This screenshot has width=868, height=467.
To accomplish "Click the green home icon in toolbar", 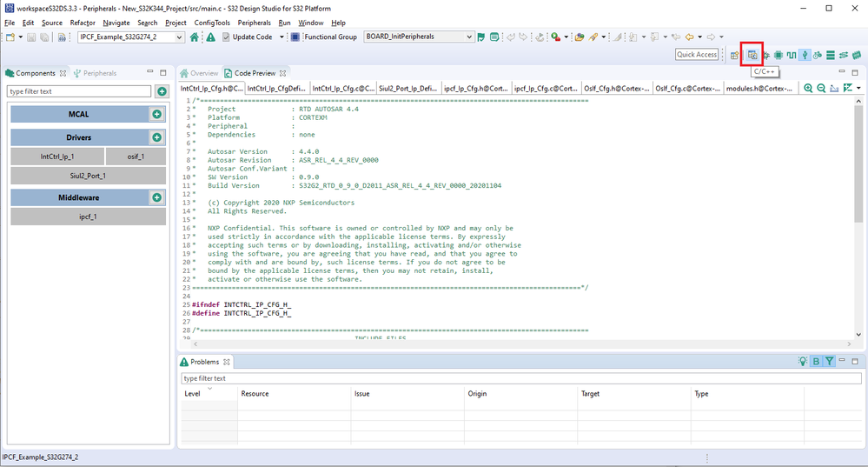I will point(194,37).
